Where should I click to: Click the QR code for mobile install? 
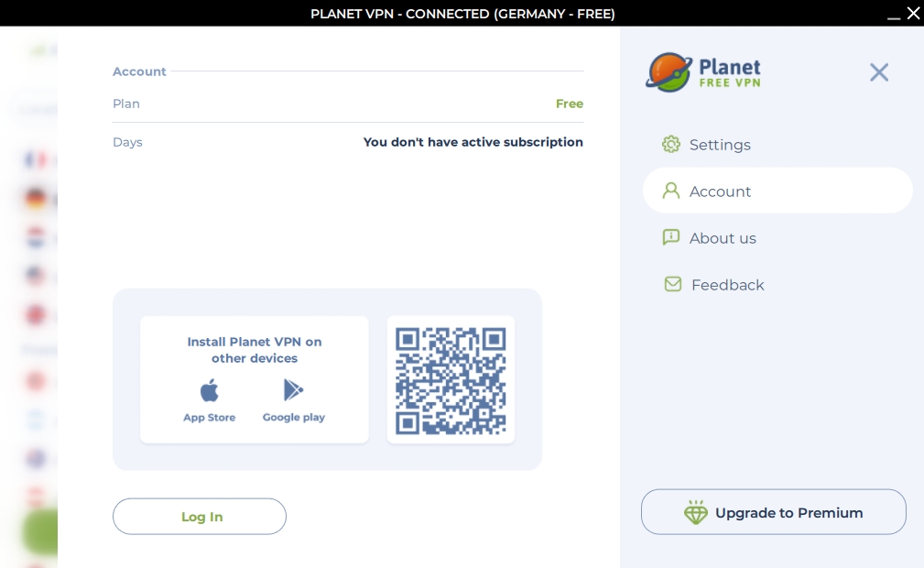pos(451,380)
